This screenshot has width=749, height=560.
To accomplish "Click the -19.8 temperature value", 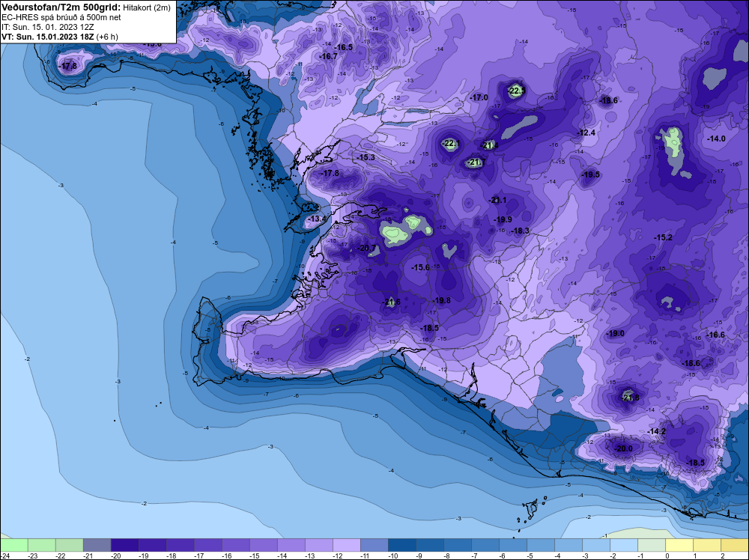I will (x=442, y=300).
